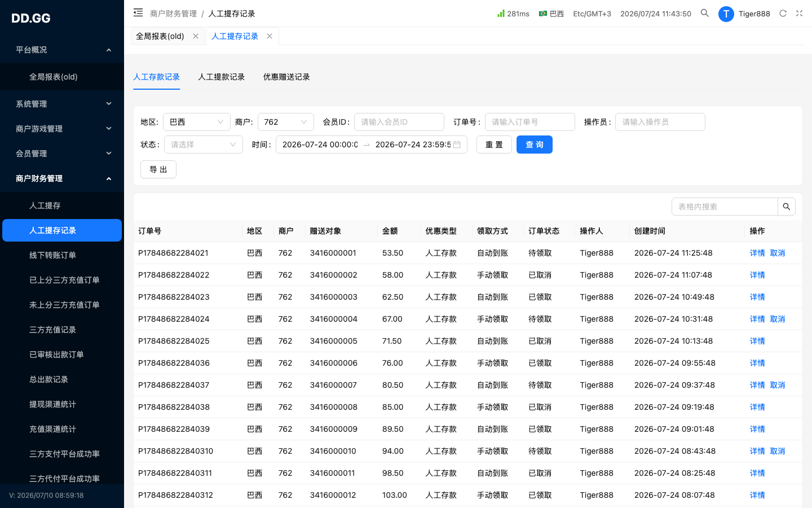Click 取消 for order P17848682284021
Screen dimensions: 812x508
[x=778, y=253]
